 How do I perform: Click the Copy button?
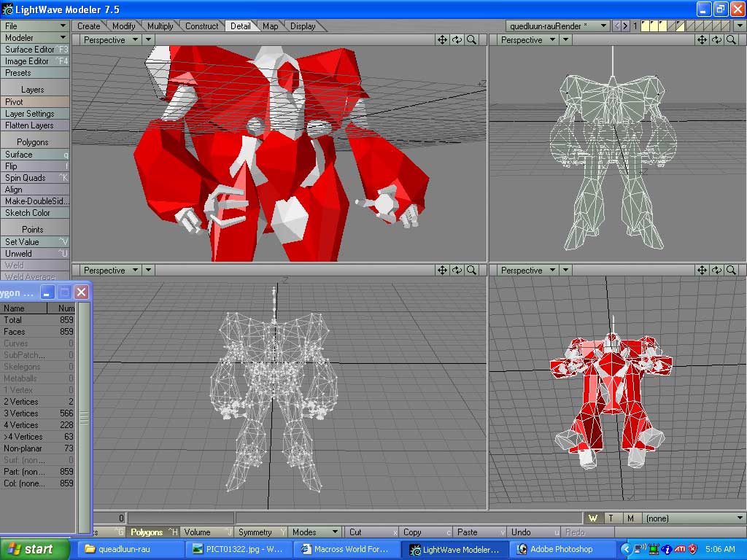click(x=425, y=532)
